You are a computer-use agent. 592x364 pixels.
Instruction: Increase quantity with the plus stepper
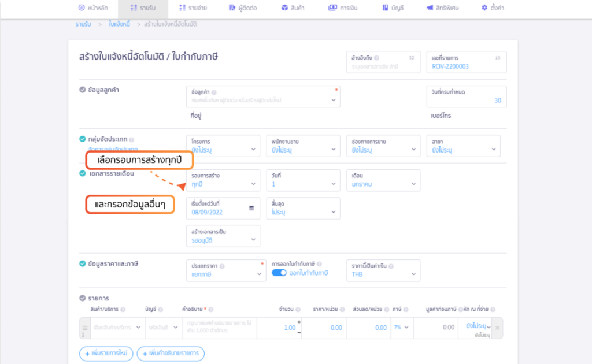click(x=299, y=322)
